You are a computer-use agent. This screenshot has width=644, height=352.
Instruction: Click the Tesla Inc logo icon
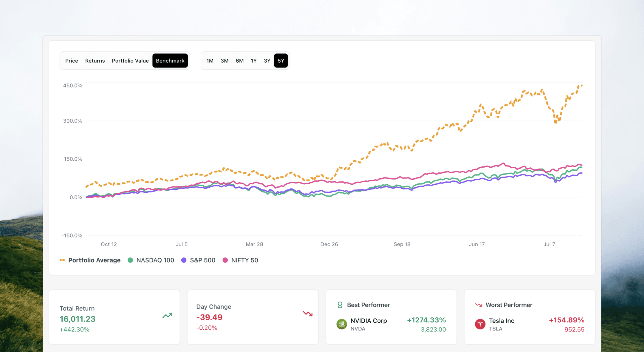(x=480, y=324)
